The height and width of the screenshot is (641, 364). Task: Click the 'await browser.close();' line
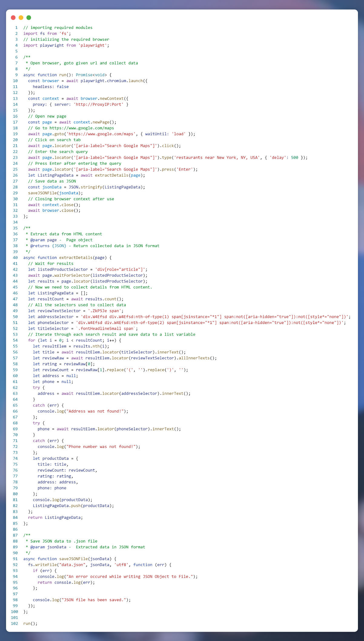(54, 211)
